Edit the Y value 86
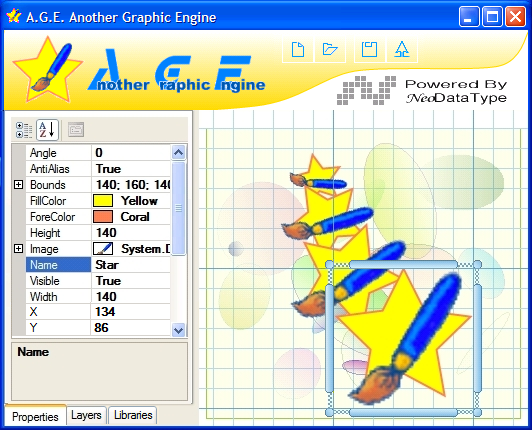The width and height of the screenshot is (532, 430). point(131,328)
